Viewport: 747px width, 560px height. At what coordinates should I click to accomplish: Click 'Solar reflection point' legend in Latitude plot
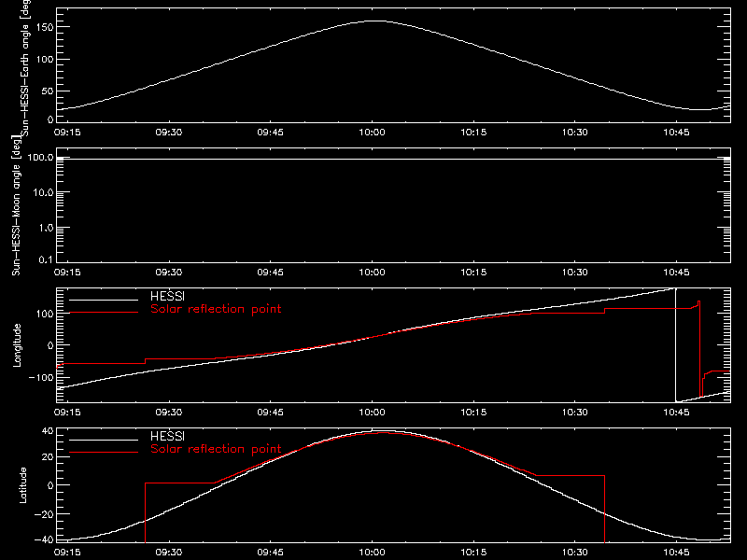(216, 449)
